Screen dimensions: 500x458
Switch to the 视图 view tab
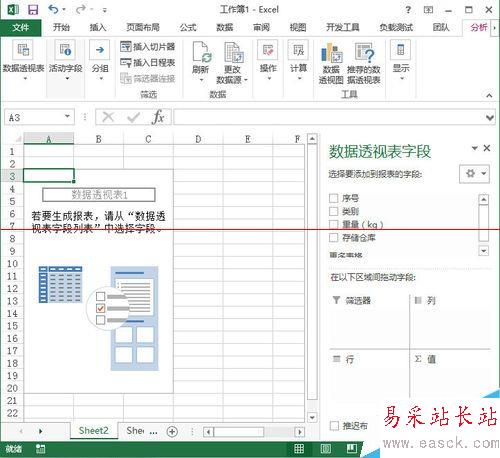[298, 27]
